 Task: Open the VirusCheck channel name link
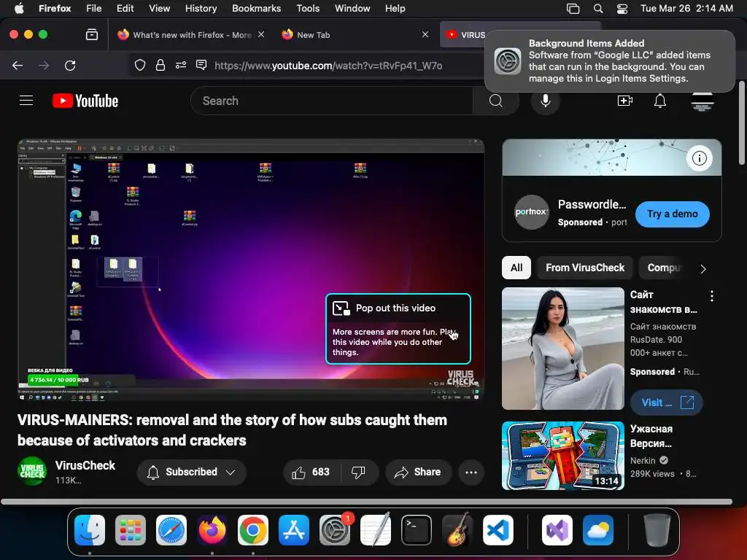tap(85, 465)
